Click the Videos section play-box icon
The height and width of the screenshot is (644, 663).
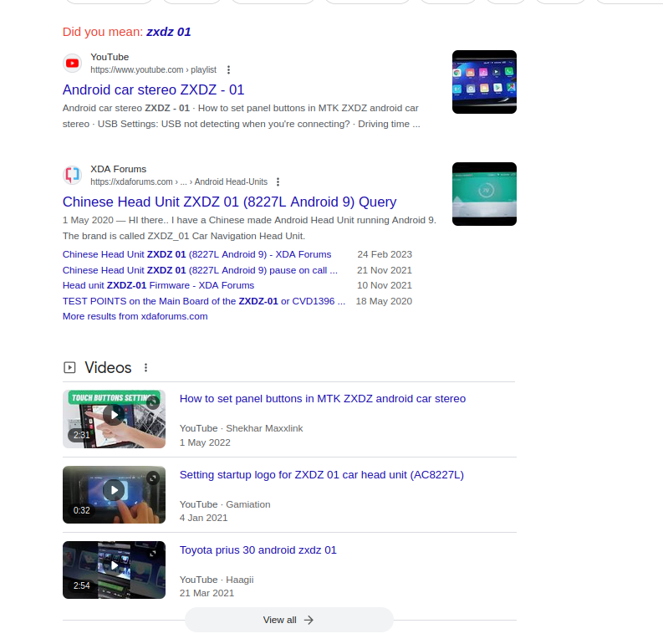point(69,367)
